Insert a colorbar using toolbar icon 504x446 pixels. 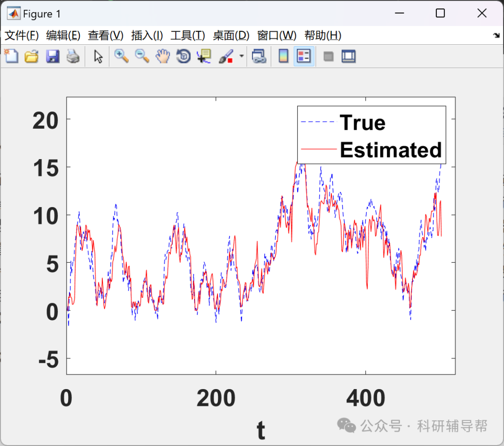click(283, 56)
